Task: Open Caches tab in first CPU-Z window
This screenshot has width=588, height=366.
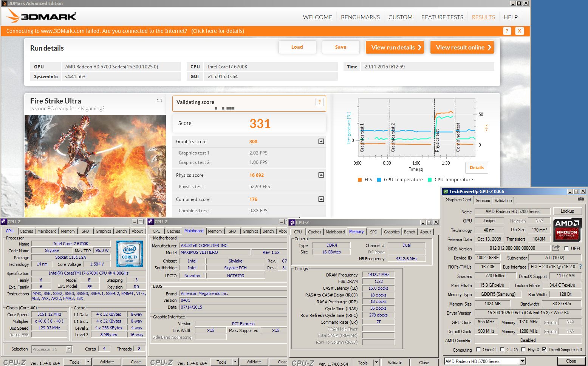Action: 26,231
